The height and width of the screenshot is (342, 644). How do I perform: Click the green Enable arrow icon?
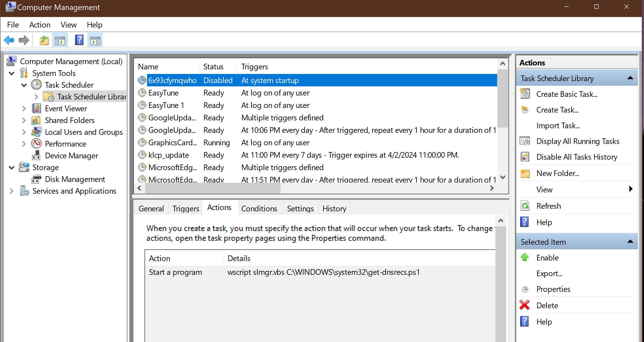tap(525, 257)
